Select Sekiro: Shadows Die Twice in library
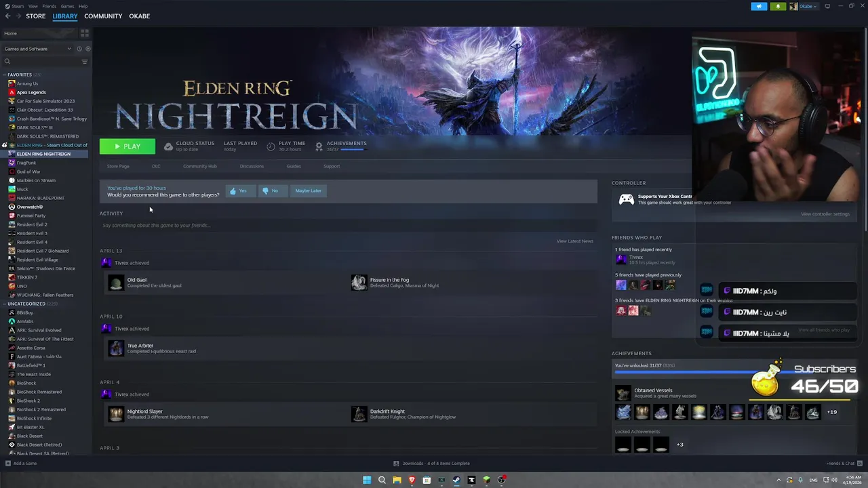868x488 pixels. [45, 268]
